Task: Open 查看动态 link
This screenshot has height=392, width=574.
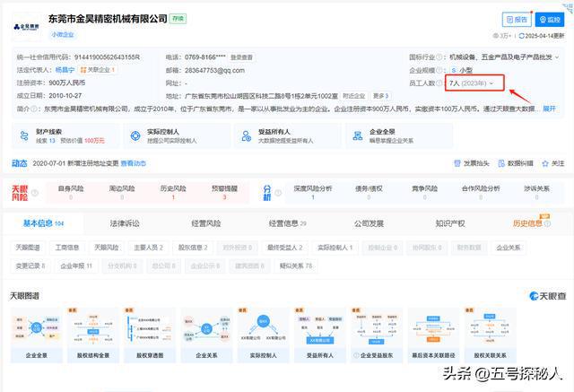Action: click(x=134, y=163)
